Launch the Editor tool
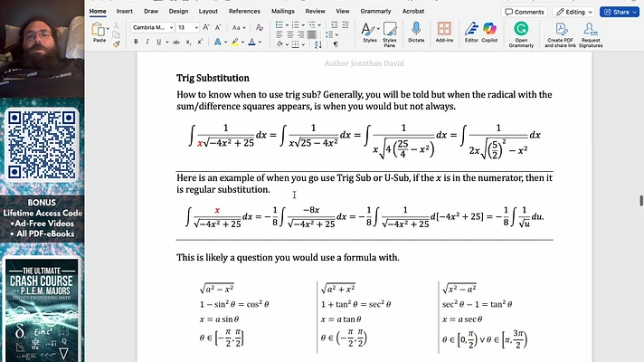The width and height of the screenshot is (644, 362). tap(471, 33)
